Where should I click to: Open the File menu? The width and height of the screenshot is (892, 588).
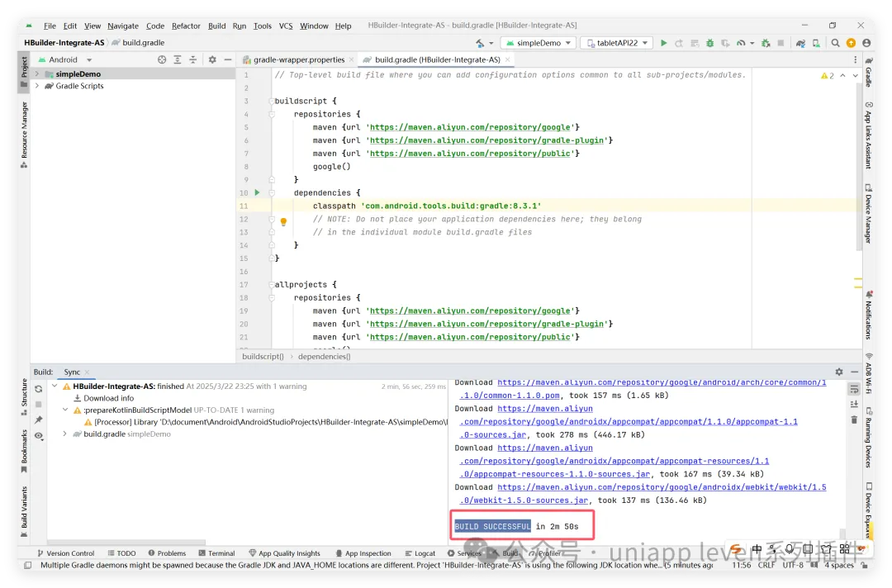[50, 26]
